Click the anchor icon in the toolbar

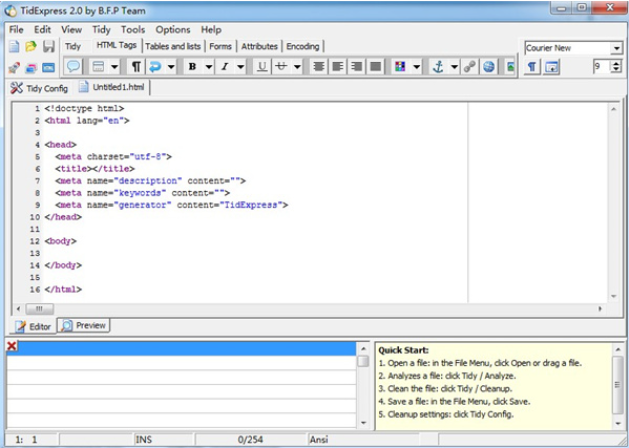(437, 67)
